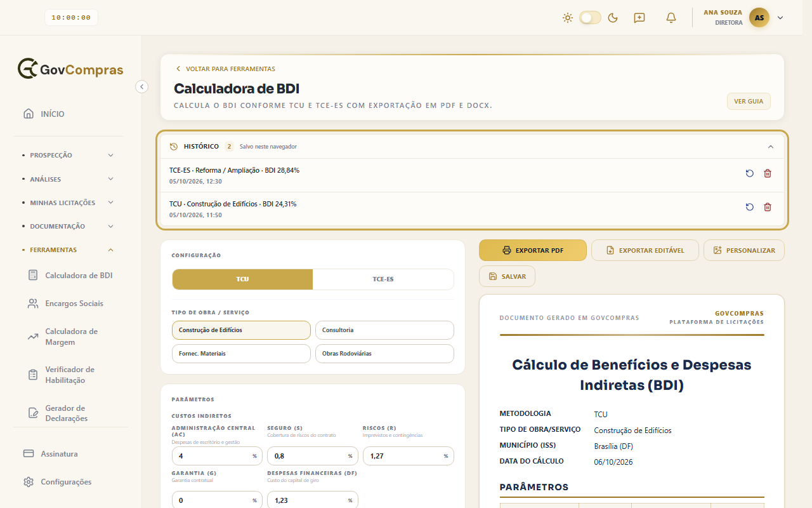Image resolution: width=812 pixels, height=508 pixels.
Task: Select Consultoria work type
Action: tap(384, 330)
